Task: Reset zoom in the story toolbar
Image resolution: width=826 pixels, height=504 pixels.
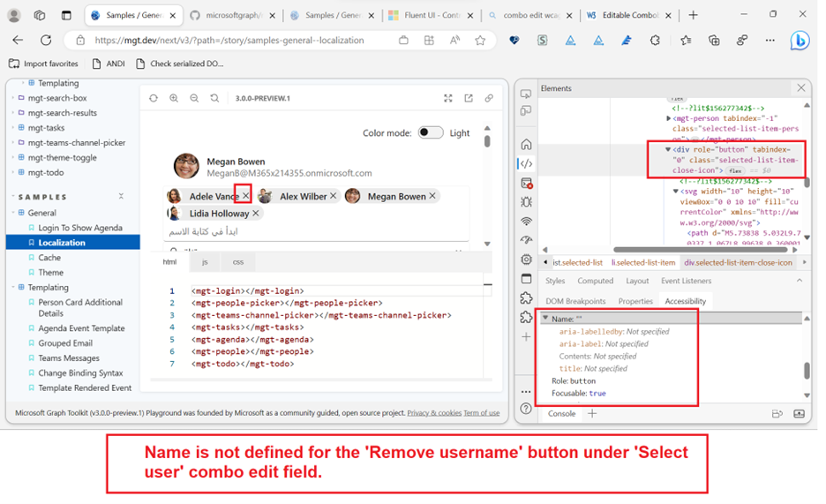Action: tap(214, 98)
